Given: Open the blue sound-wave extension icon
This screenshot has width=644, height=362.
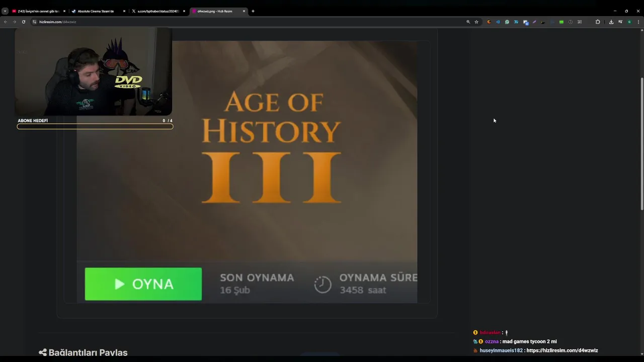Looking at the screenshot, I should (498, 22).
